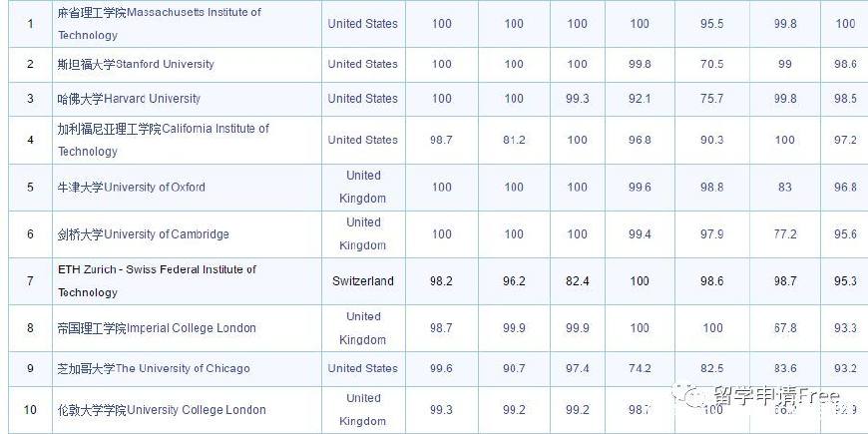Image resolution: width=868 pixels, height=434 pixels.
Task: Click rank number 1 cell
Action: click(31, 23)
